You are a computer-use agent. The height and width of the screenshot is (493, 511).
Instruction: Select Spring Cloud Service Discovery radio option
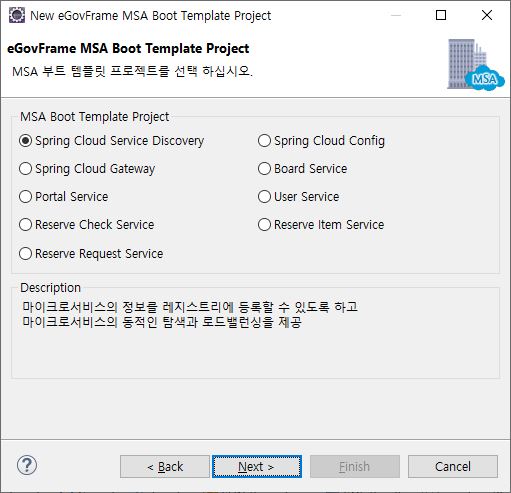coord(112,141)
